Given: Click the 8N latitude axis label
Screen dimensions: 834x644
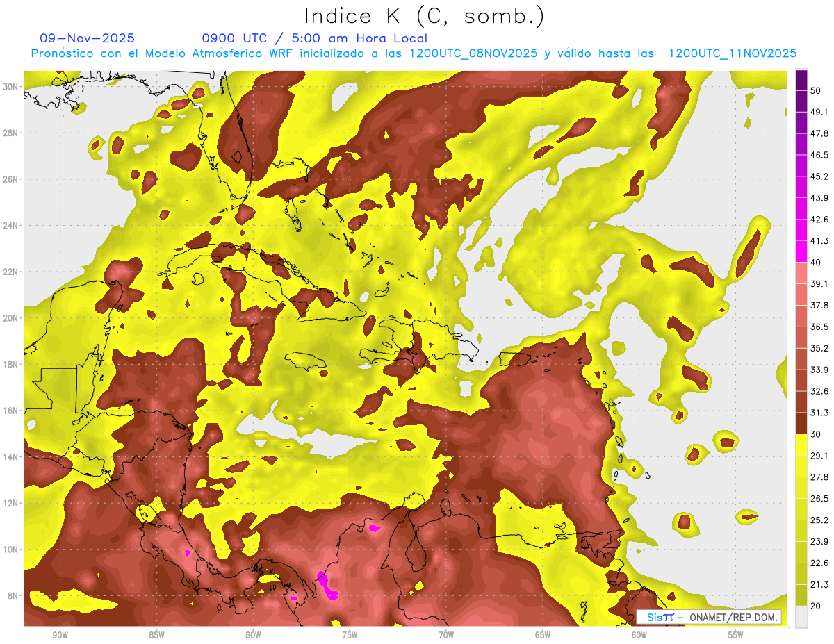Looking at the screenshot, I should pyautogui.click(x=14, y=596).
